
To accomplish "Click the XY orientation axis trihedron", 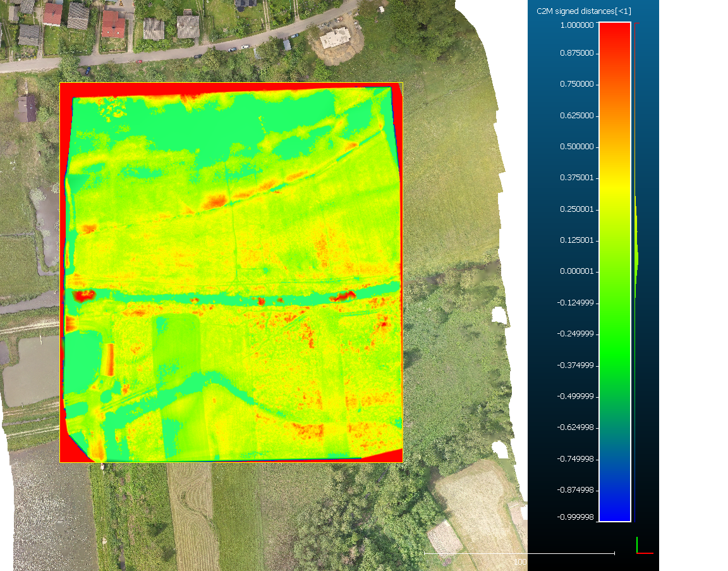I will click(x=645, y=546).
